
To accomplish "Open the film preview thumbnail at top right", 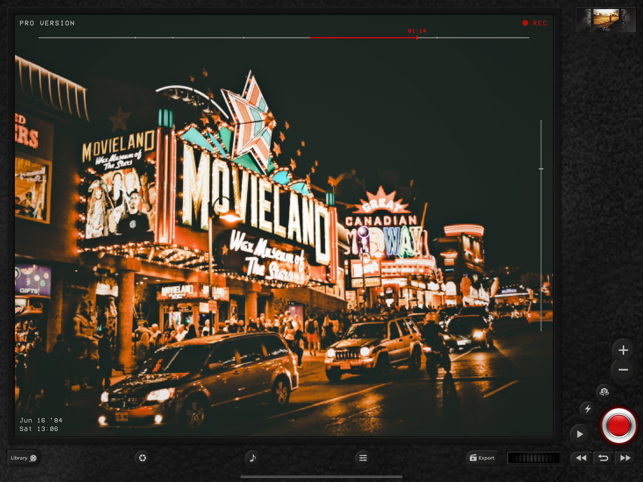I will click(606, 20).
